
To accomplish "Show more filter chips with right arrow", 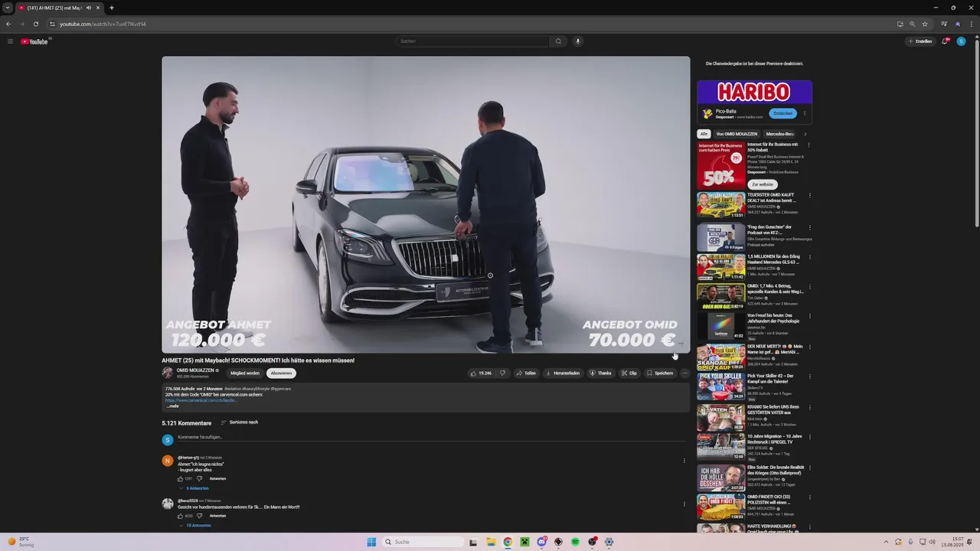I will coord(805,134).
